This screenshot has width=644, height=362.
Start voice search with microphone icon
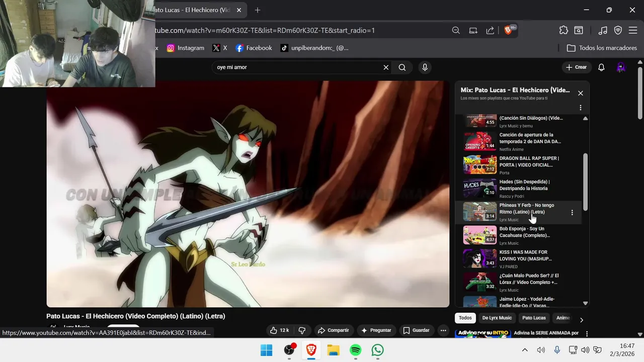[425, 67]
